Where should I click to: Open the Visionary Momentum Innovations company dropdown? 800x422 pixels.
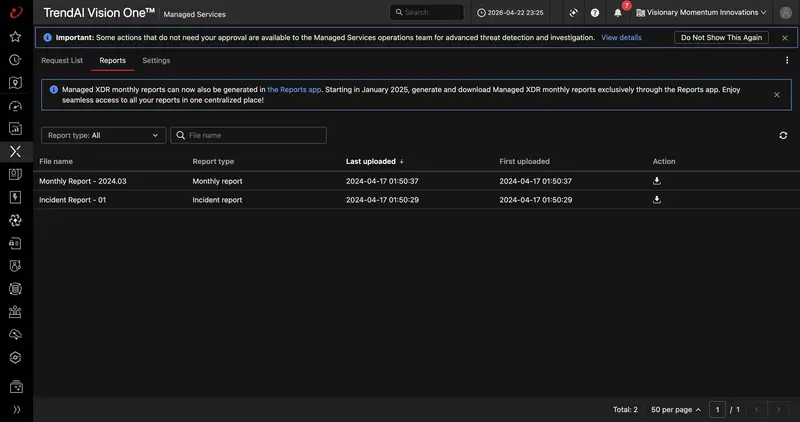pos(701,12)
